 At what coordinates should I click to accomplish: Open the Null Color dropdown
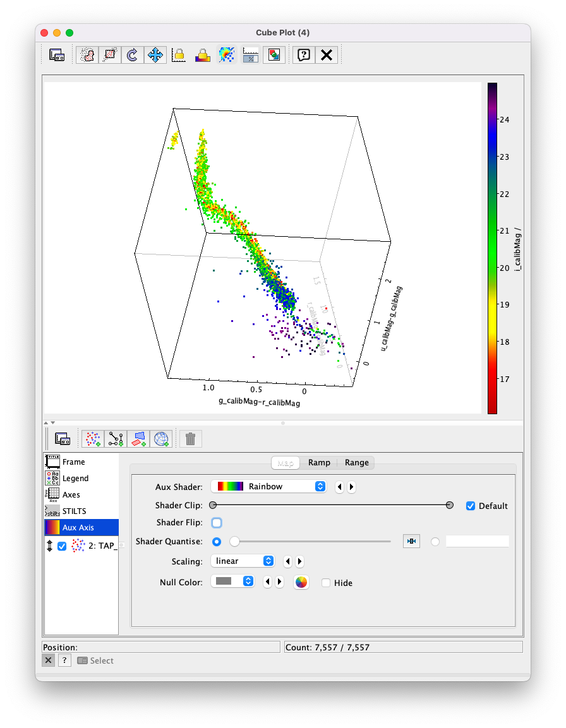[x=232, y=581]
